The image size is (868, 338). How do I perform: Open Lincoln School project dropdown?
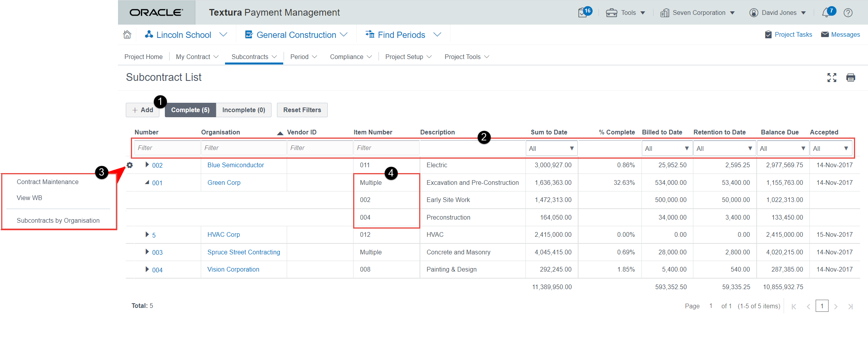[x=186, y=35]
